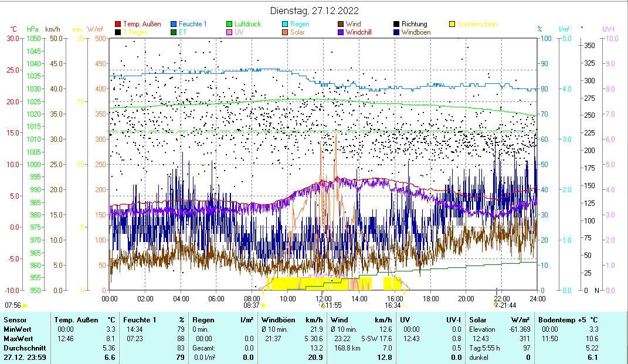Click the sunset sun icon at 16:34
The width and height of the screenshot is (628, 364).
point(405,305)
